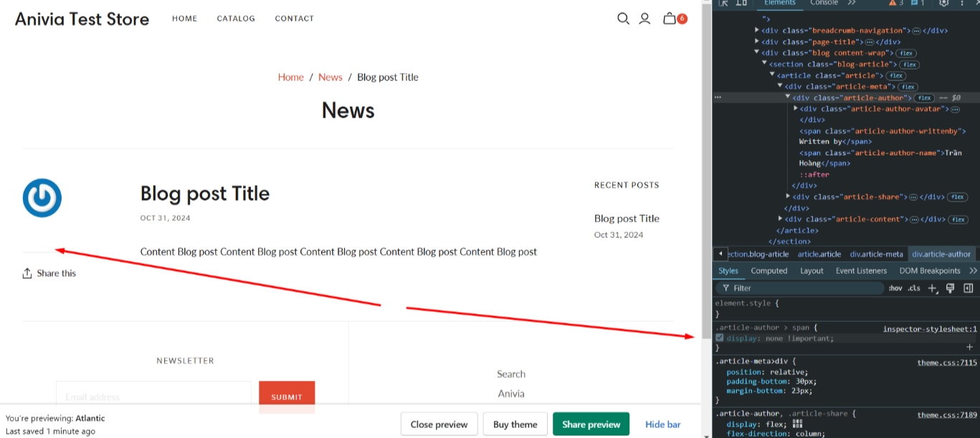Screen dimensions: 980x438
Task: Add new style rule plus icon
Action: pyautogui.click(x=932, y=288)
